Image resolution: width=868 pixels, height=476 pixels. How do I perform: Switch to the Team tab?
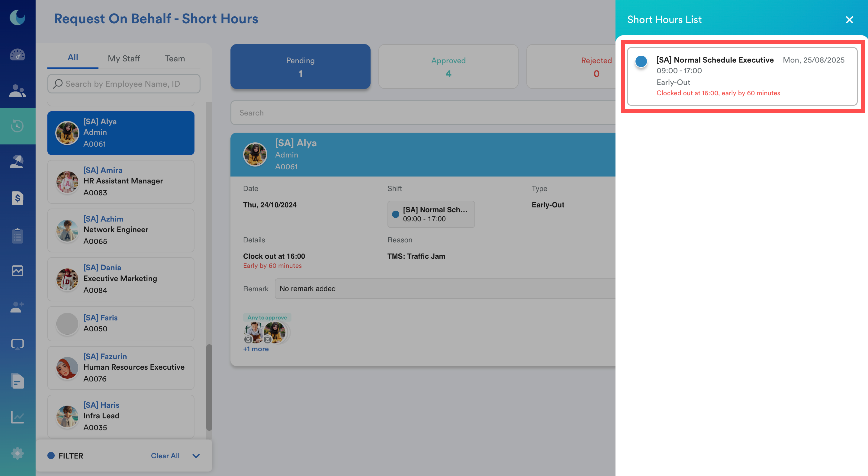(x=175, y=58)
